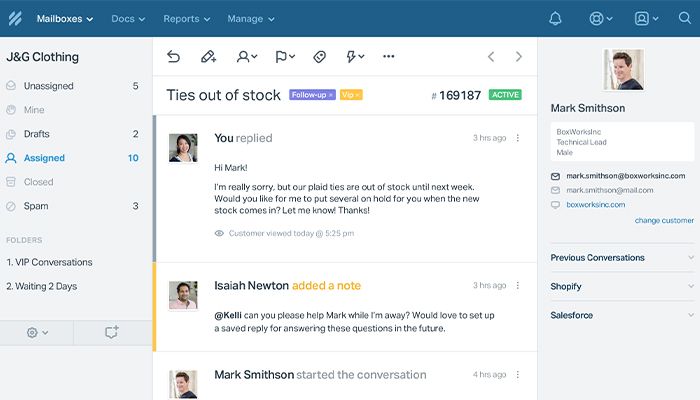Open the boxworksinc.com website link
700x400 pixels.
595,204
